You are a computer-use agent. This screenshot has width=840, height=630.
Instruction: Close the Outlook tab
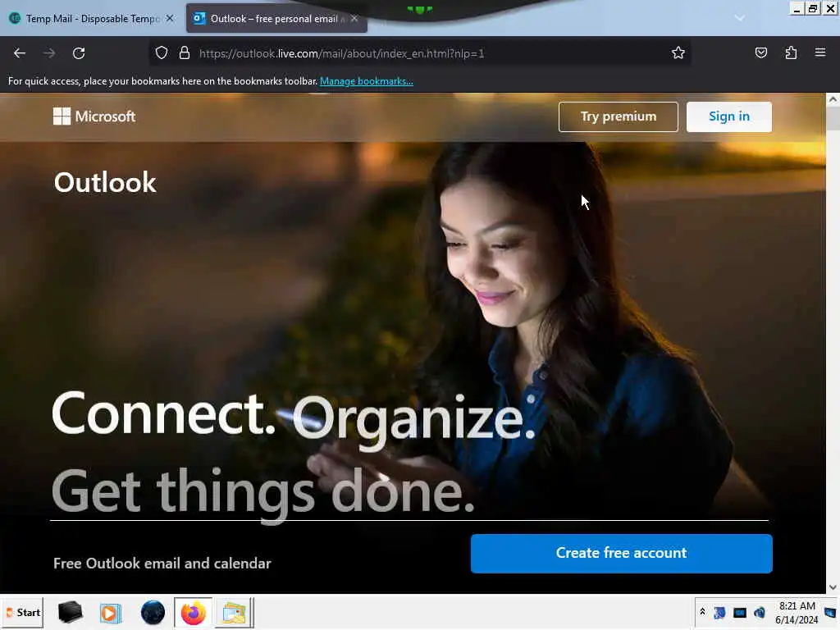click(x=354, y=18)
